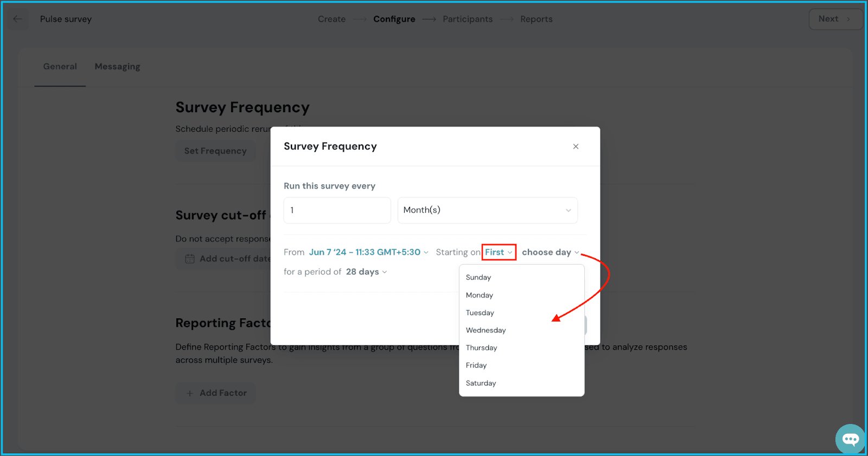Click the Set Frequency button
This screenshot has height=456, width=868.
[215, 151]
